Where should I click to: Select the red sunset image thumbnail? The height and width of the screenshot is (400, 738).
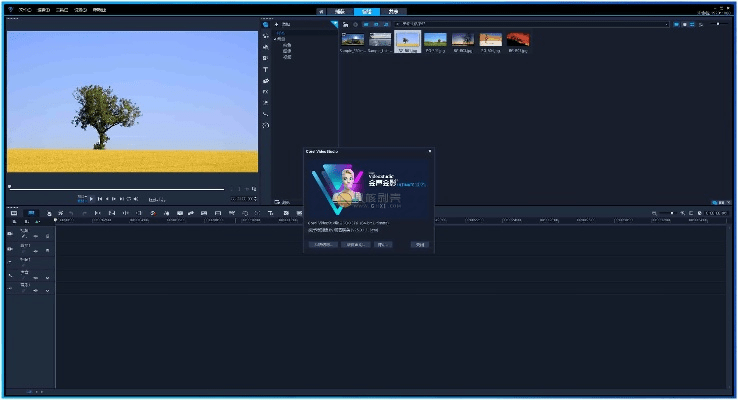click(x=517, y=38)
